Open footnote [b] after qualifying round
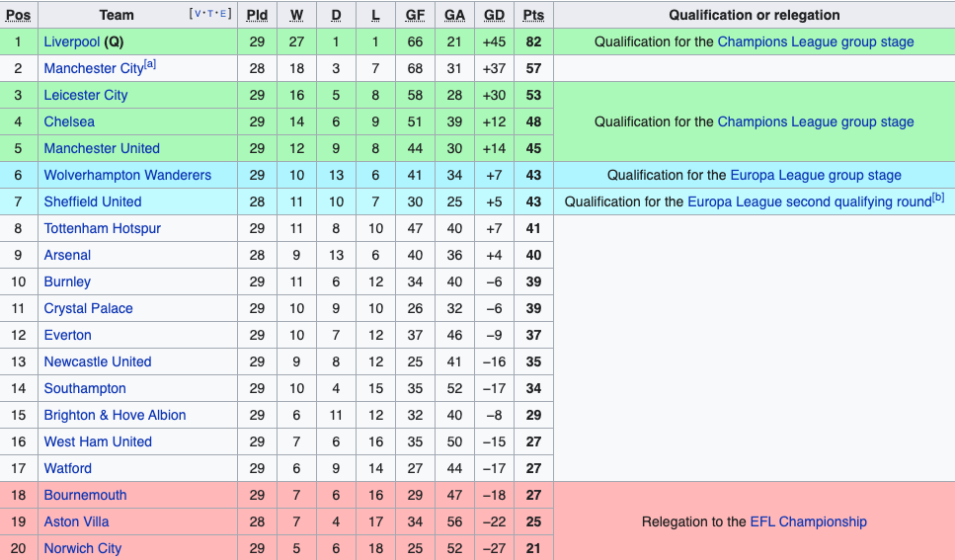The image size is (955, 560). pos(938,198)
